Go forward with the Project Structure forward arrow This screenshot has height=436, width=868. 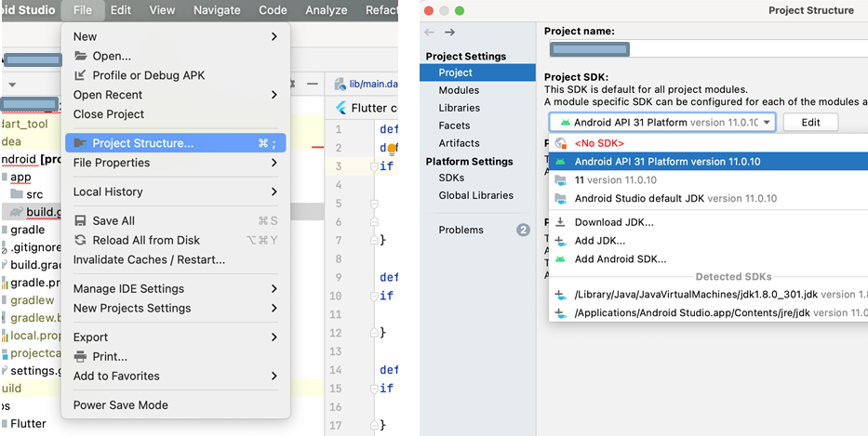click(x=449, y=33)
